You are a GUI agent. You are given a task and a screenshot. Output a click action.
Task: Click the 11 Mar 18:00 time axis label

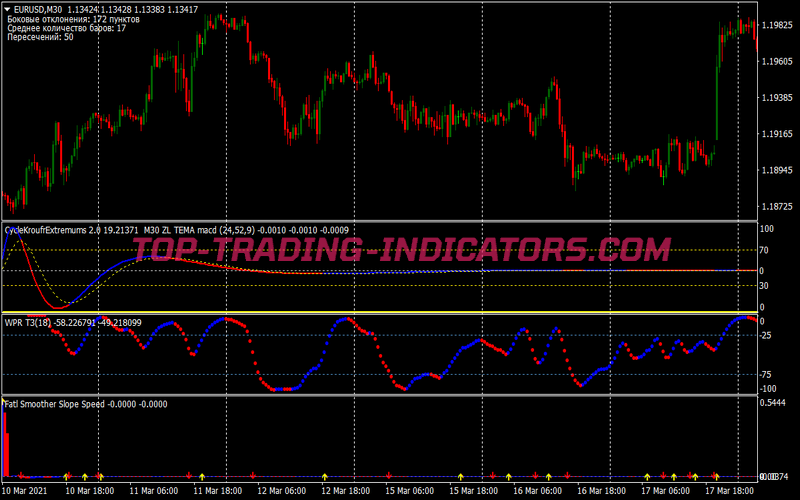[x=217, y=490]
